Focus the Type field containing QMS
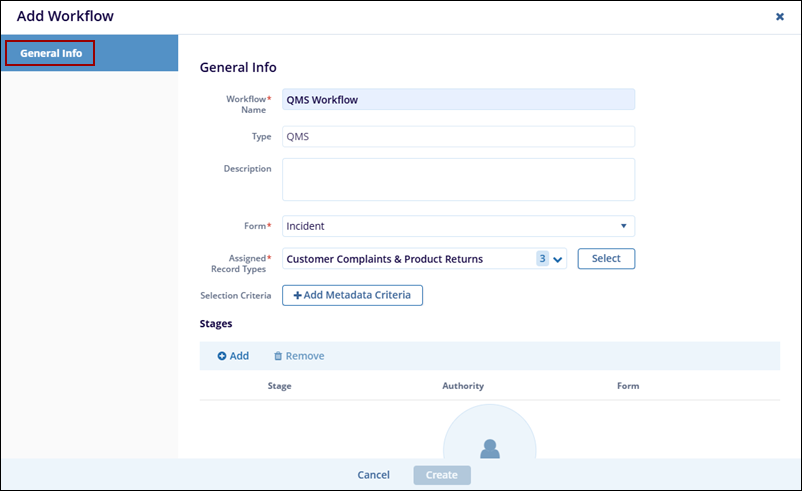802x491 pixels. (458, 137)
